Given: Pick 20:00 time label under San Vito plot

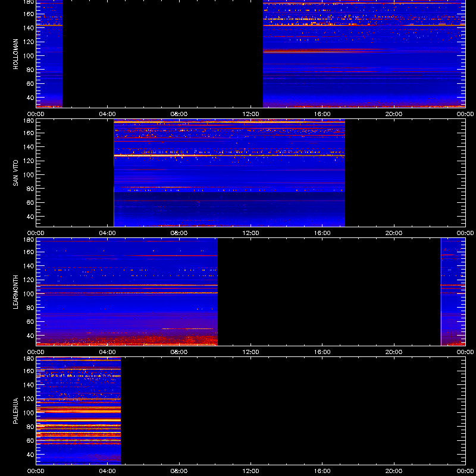Looking at the screenshot, I should point(394,233).
